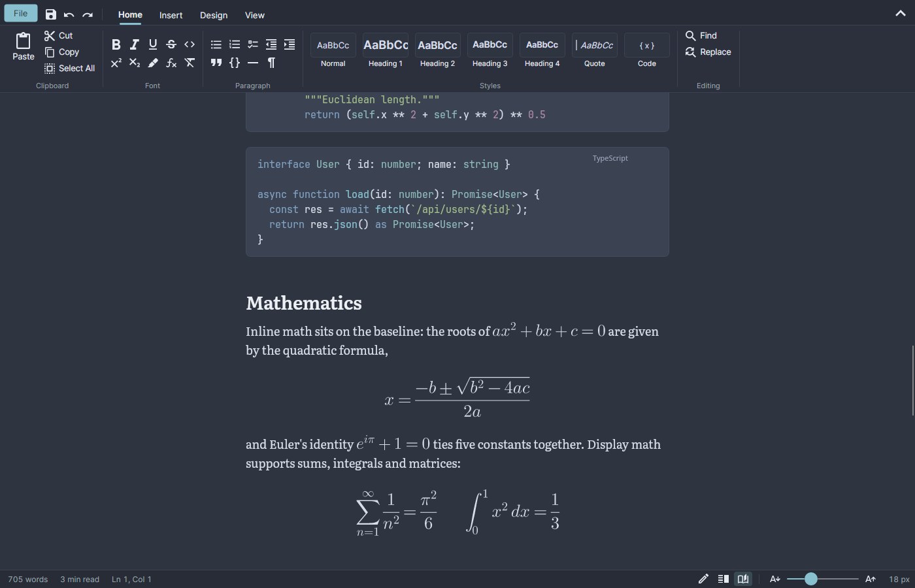Insert a block quote
Image resolution: width=915 pixels, height=588 pixels.
coord(216,63)
